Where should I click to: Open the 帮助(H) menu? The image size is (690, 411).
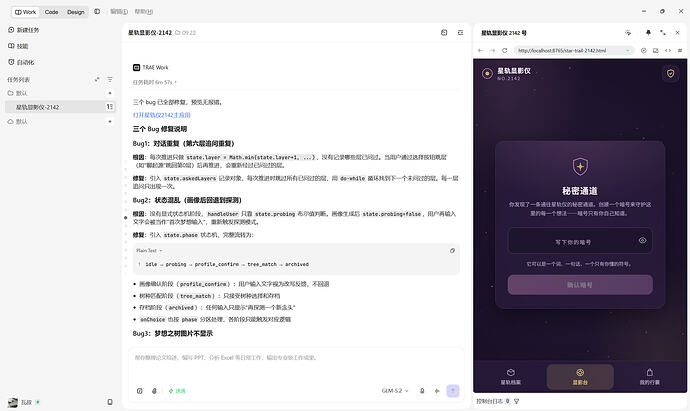pos(144,11)
